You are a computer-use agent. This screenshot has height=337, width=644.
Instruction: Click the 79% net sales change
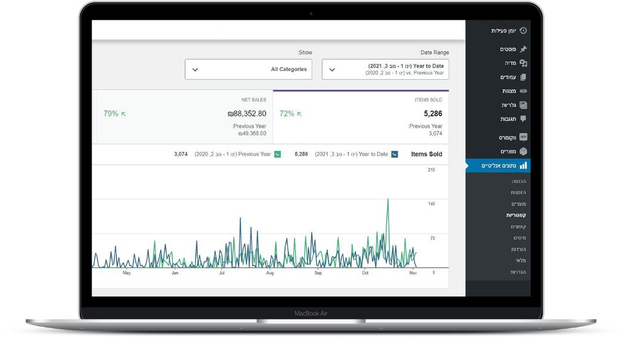pyautogui.click(x=114, y=113)
